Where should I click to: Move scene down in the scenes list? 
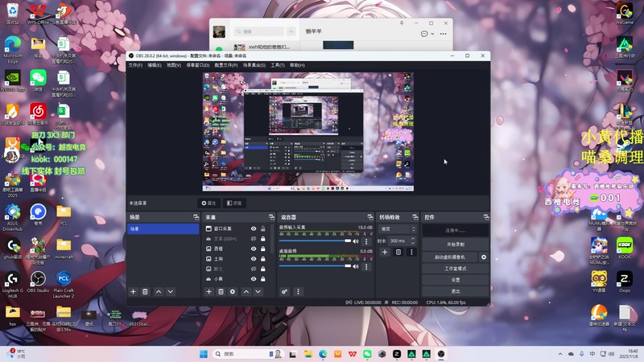[171, 291]
